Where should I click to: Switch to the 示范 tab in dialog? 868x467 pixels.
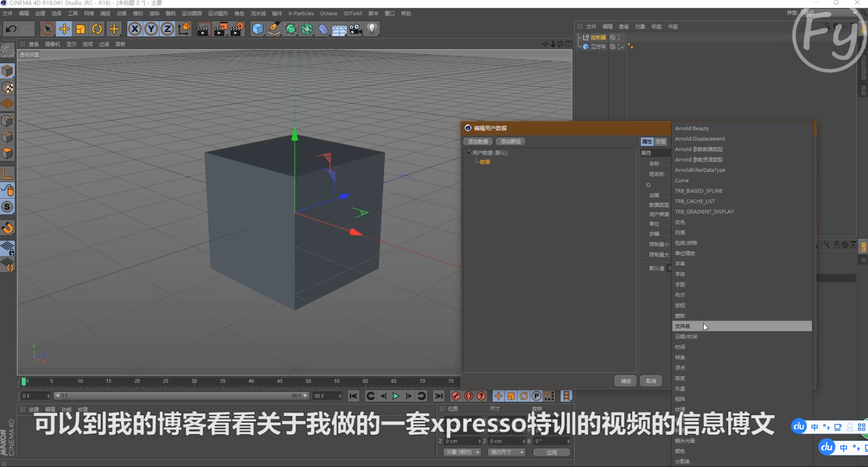(660, 142)
